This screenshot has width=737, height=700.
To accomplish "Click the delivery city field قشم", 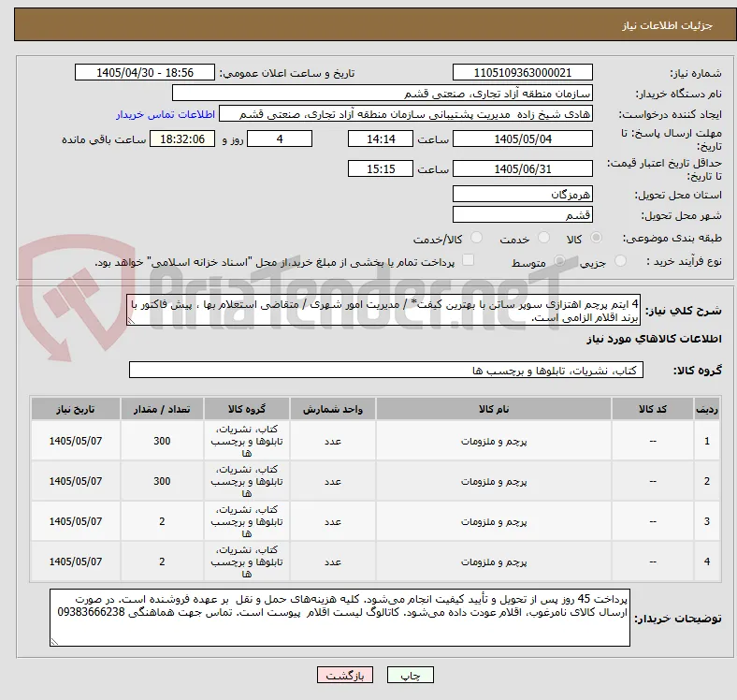I will [522, 214].
